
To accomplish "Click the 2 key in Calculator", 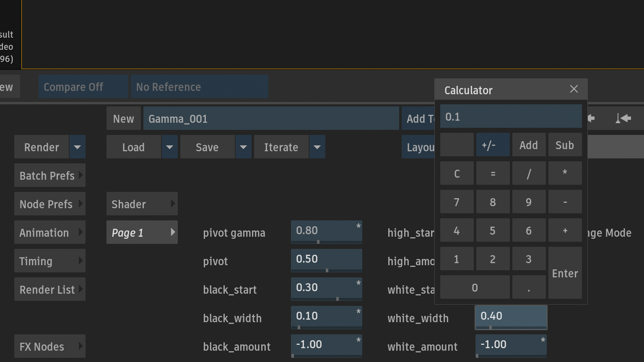I will click(493, 259).
